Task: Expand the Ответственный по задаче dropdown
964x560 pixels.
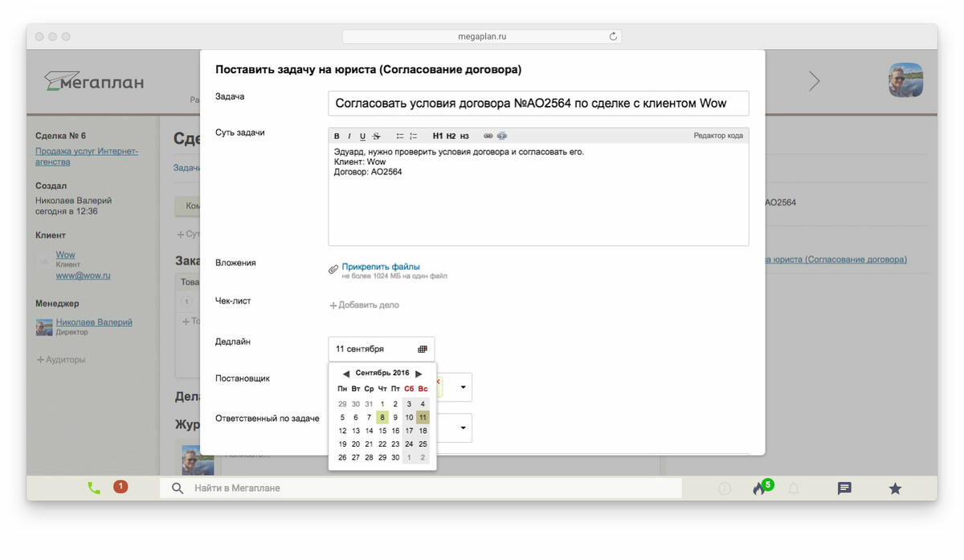Action: click(x=463, y=428)
